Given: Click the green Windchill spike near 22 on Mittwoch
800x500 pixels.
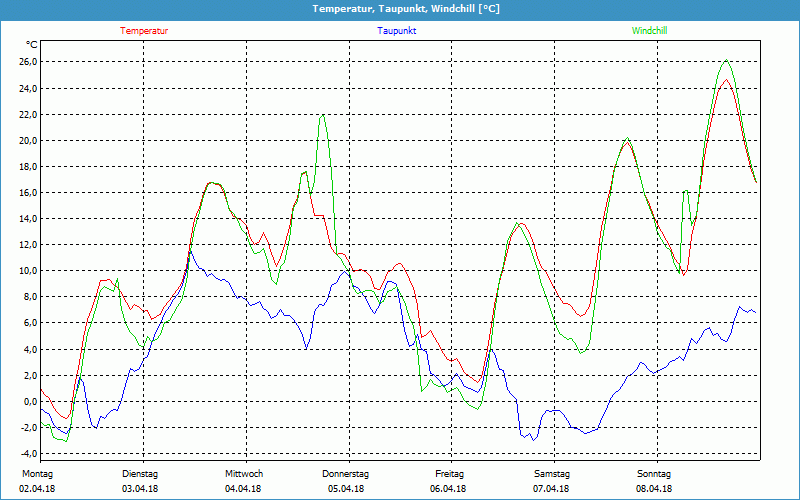Looking at the screenshot, I should coord(322,115).
